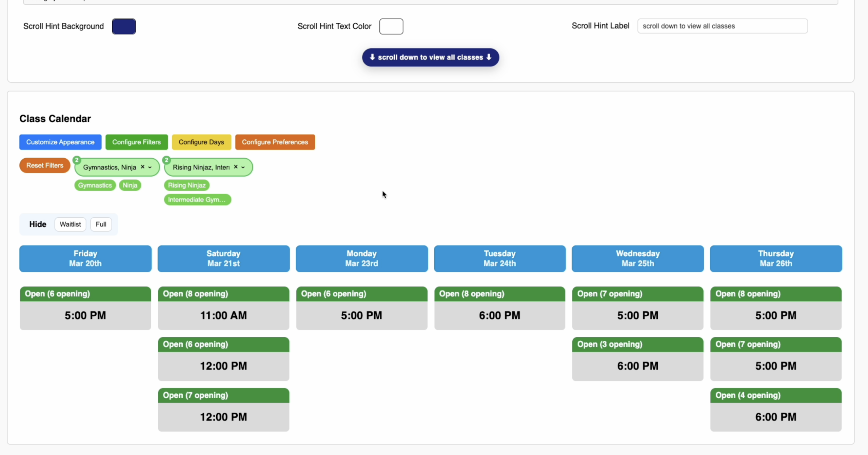
Task: Open the Scroll Hint Background color swatch
Action: [123, 26]
